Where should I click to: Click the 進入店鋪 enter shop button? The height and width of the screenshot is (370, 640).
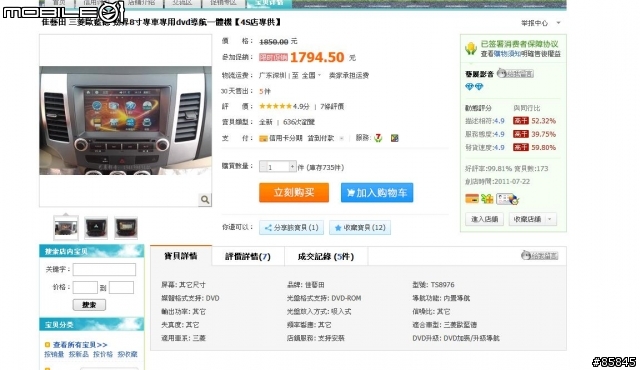484,219
